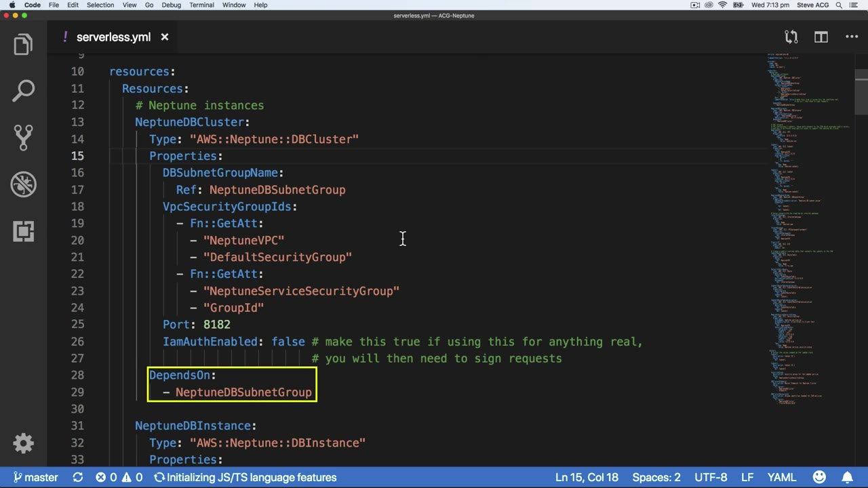
Task: Open the Terminal menu
Action: click(x=201, y=5)
